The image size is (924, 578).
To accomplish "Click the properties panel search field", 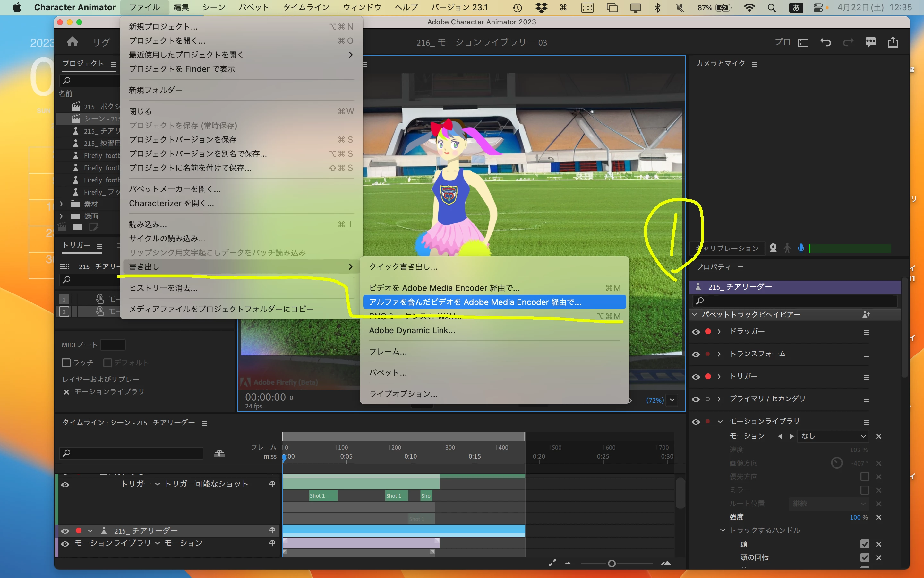I will [x=795, y=301].
